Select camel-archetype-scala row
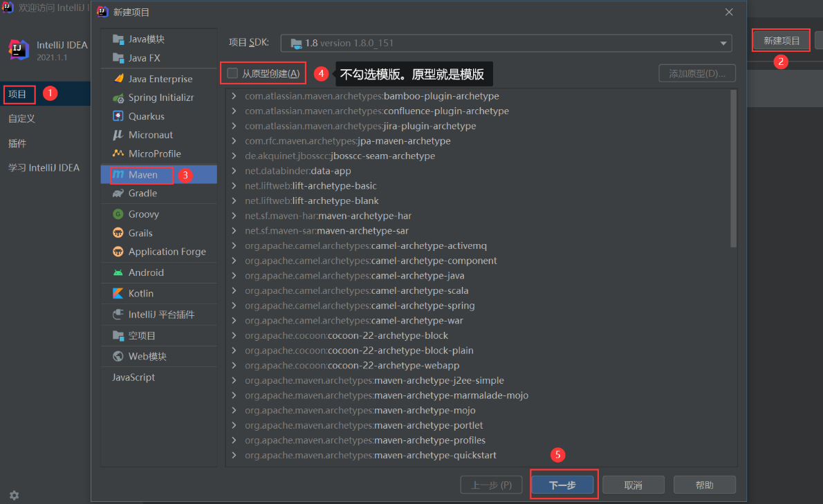The height and width of the screenshot is (504, 823). (x=478, y=290)
